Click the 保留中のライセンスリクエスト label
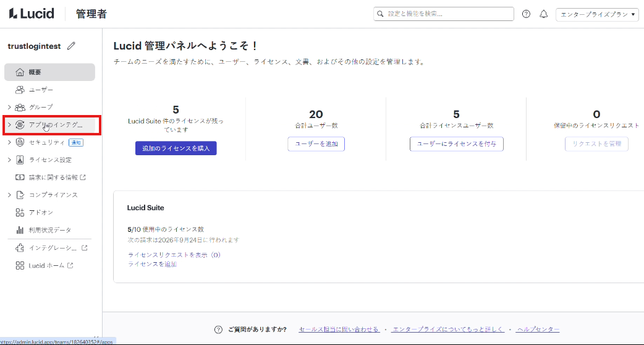644x345 pixels. [x=597, y=126]
